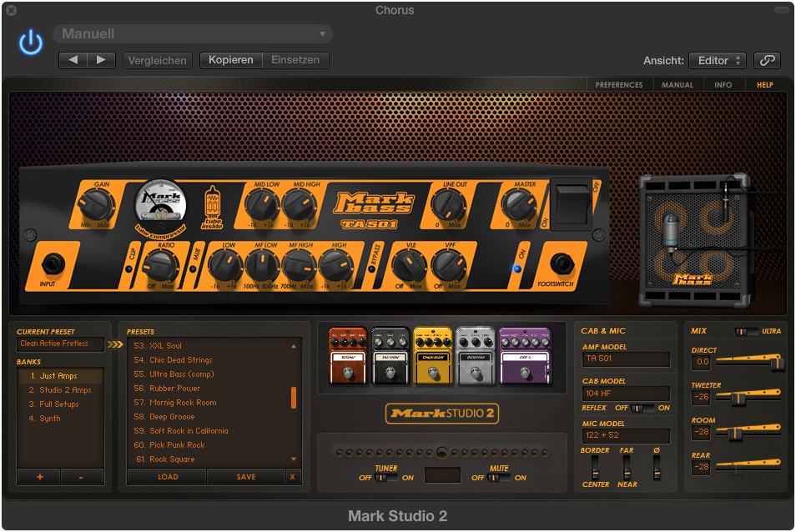The height and width of the screenshot is (532, 796).
Task: Click the yellow stomp pedal
Action: pos(432,357)
